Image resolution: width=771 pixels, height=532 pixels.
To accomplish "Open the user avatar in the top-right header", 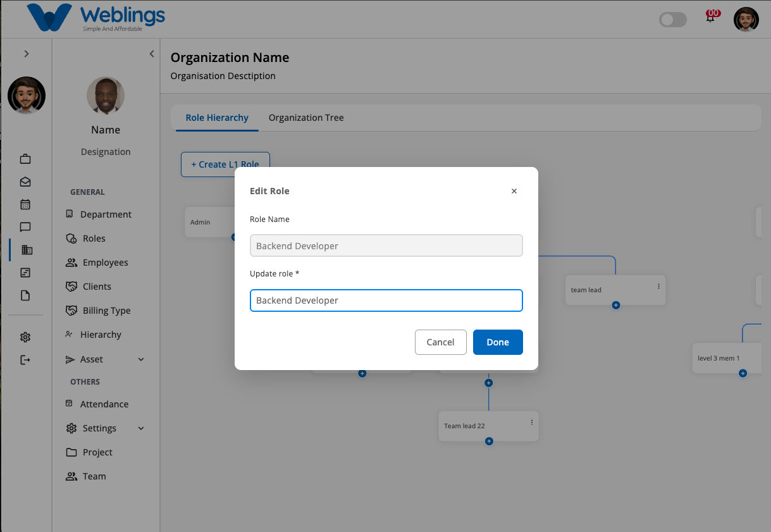I will click(746, 20).
